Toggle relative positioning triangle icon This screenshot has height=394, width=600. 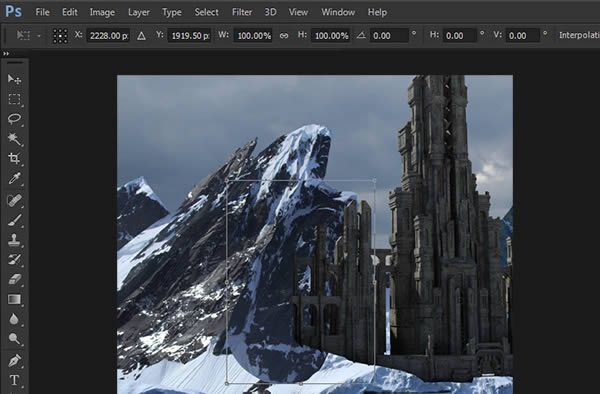tap(141, 36)
